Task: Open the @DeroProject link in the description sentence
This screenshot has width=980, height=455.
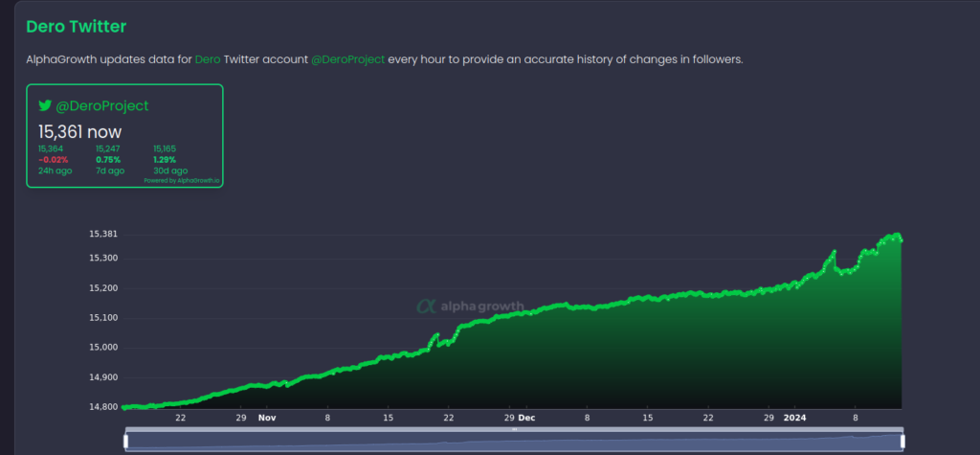Action: tap(348, 60)
